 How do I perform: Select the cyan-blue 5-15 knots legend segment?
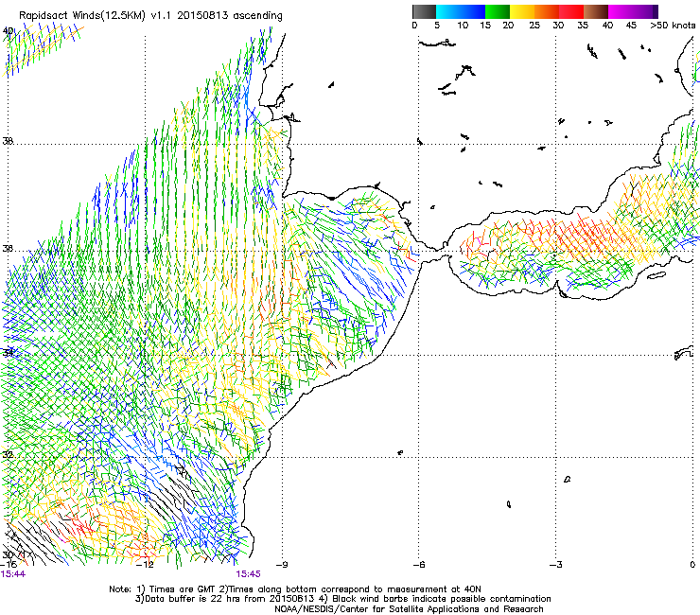click(x=461, y=11)
